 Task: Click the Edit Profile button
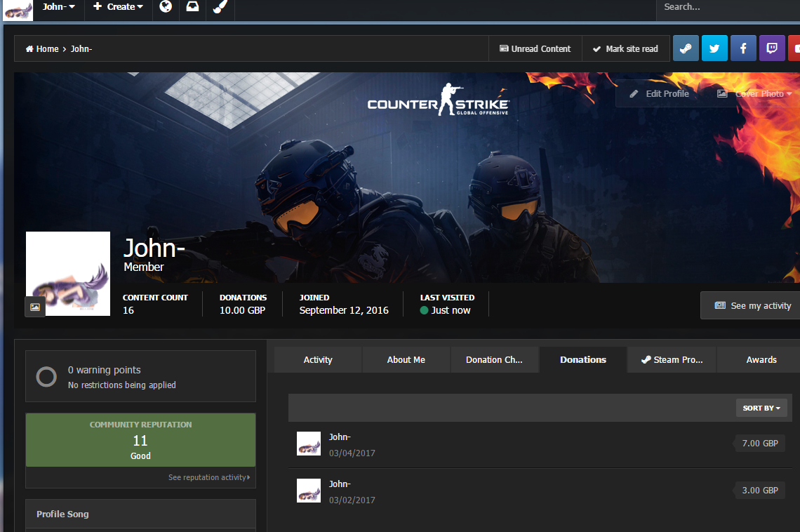[x=660, y=94]
